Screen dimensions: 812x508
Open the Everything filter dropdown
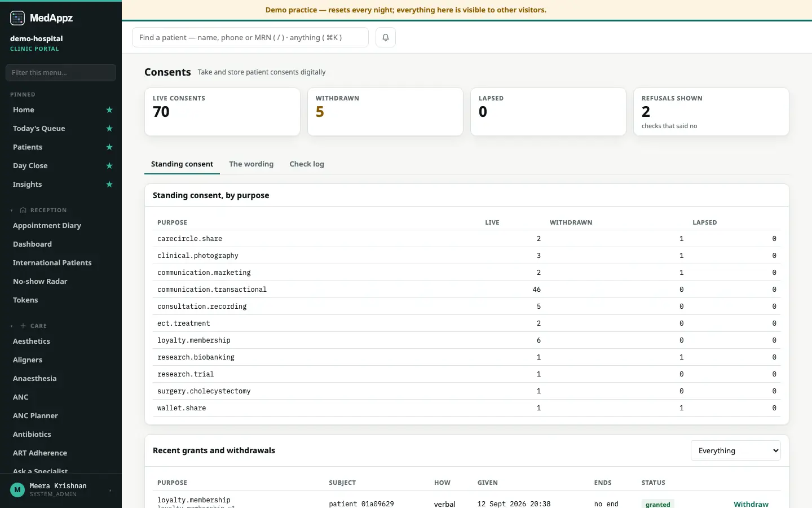(735, 450)
